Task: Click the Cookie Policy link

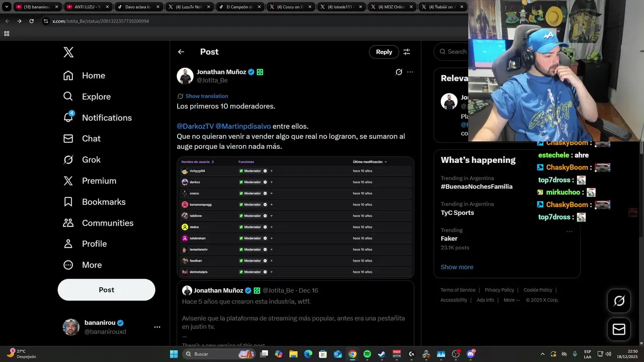Action: tap(538, 290)
